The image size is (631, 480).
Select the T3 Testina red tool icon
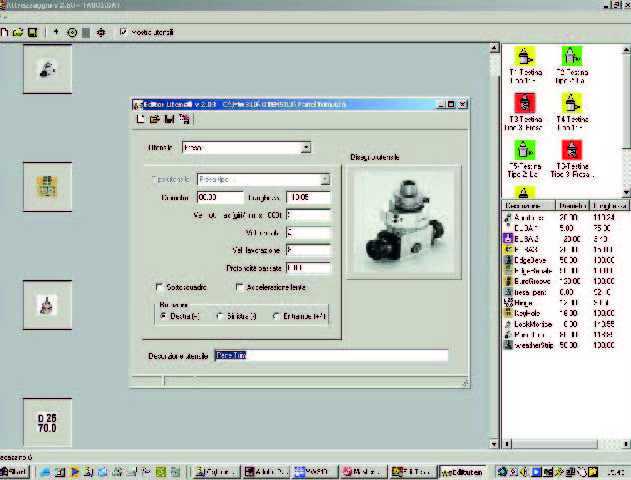tap(524, 103)
